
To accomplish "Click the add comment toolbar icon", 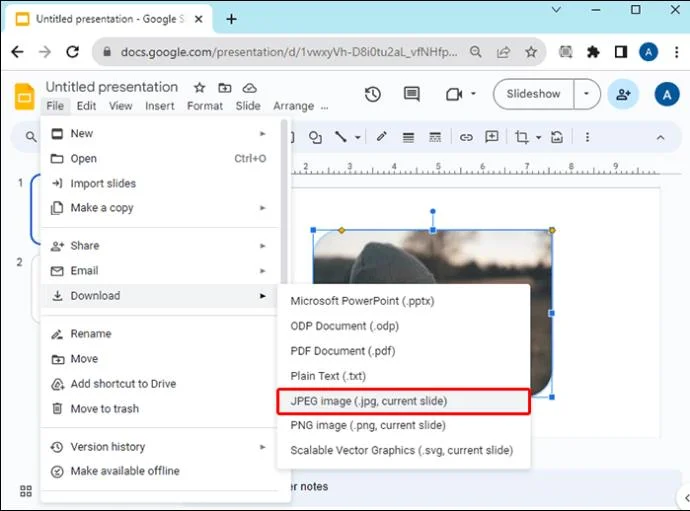I will [x=491, y=137].
